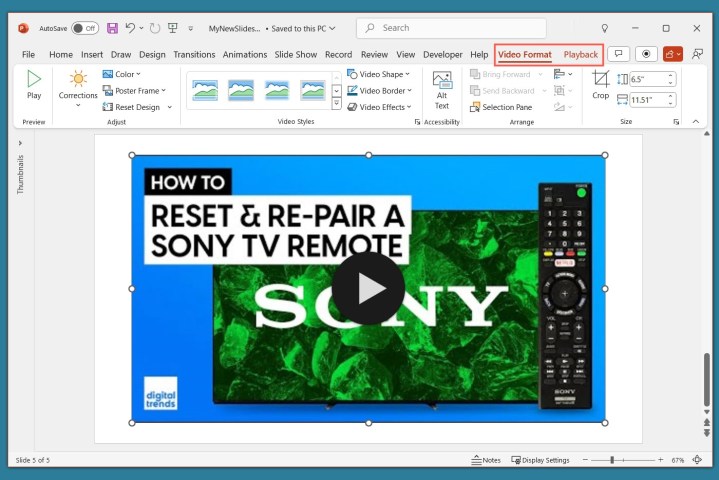The height and width of the screenshot is (480, 719).
Task: Select the Crop tool
Action: coord(600,85)
